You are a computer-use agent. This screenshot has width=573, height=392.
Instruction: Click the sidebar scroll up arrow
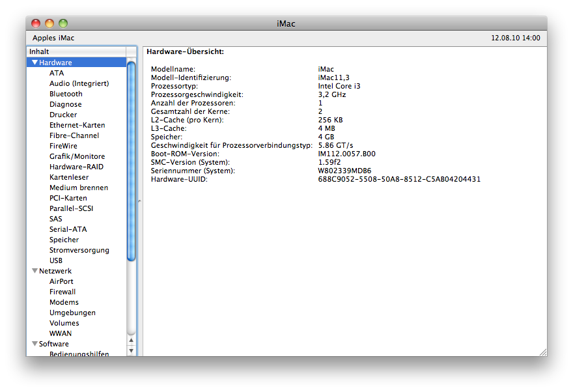tap(131, 341)
